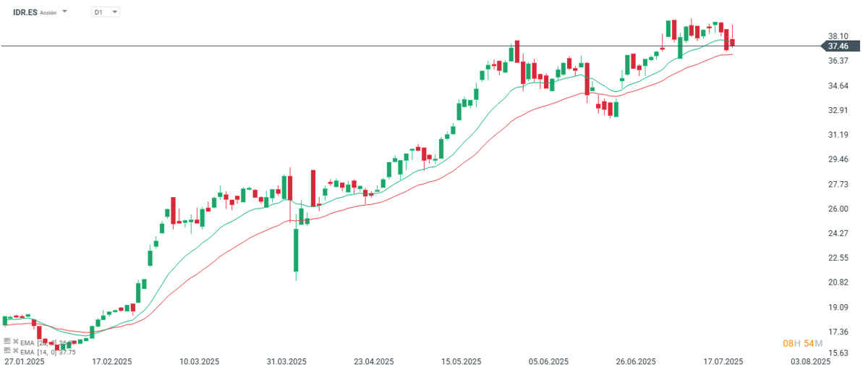Viewport: 868px width, 373px height.
Task: Select the 27.01.2025 date on time axis
Action: click(24, 361)
